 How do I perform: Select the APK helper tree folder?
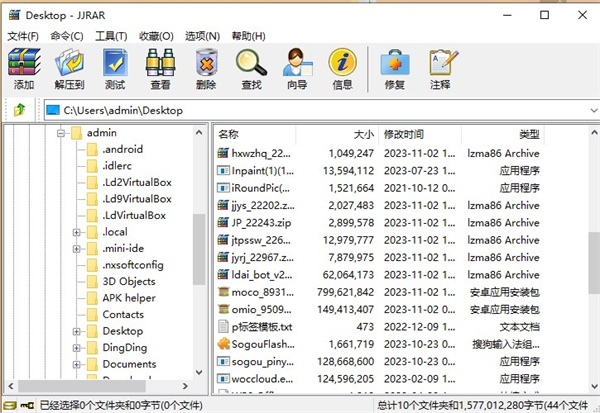(129, 298)
